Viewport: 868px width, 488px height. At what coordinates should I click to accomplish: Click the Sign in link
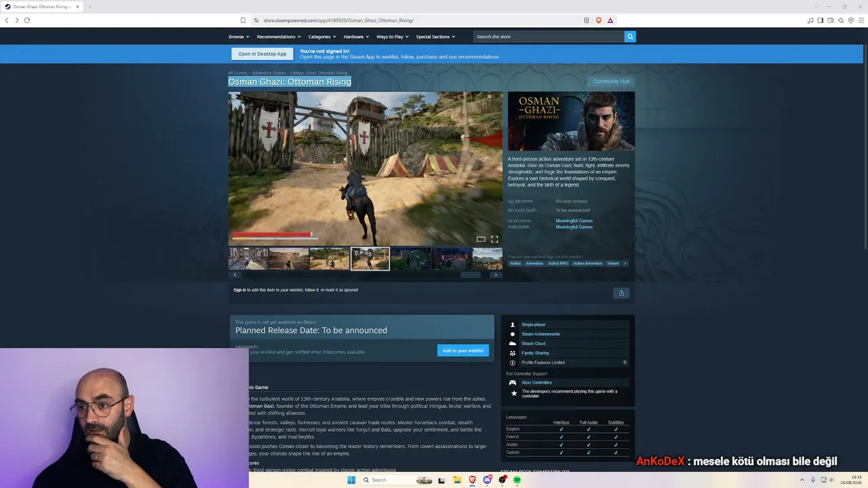tap(239, 290)
